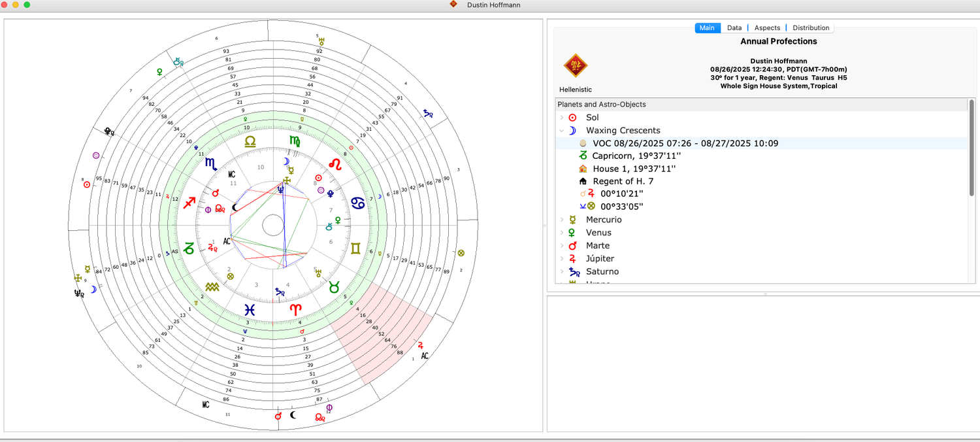Viewport: 980px width, 442px height.
Task: Select the Leo zodiac symbol on the wheel
Action: [335, 164]
